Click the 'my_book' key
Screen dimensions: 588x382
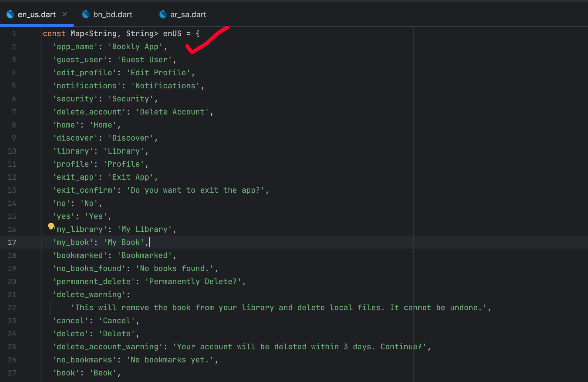tap(73, 242)
